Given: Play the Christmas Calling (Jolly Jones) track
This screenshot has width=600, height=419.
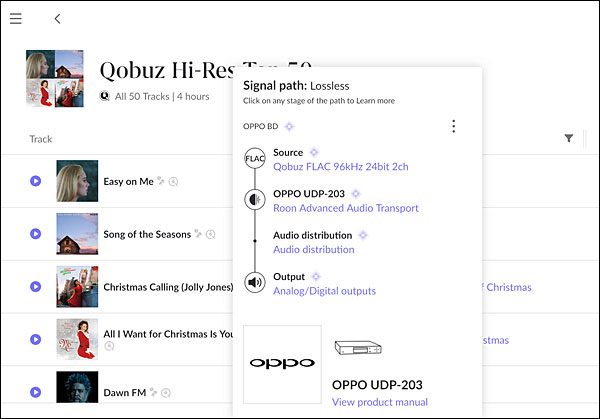Looking at the screenshot, I should (36, 286).
